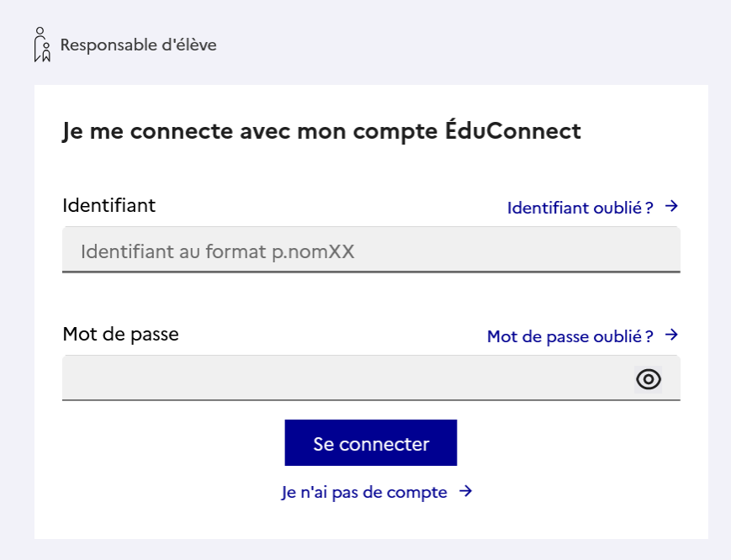Click the Je me connecte heading text
Image resolution: width=731 pixels, height=560 pixels.
coord(321,130)
